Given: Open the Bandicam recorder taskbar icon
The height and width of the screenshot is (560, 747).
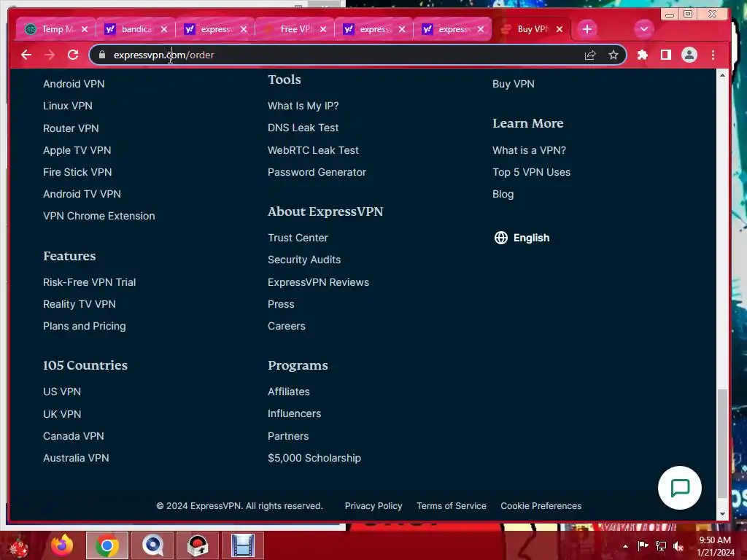Looking at the screenshot, I should click(x=198, y=545).
